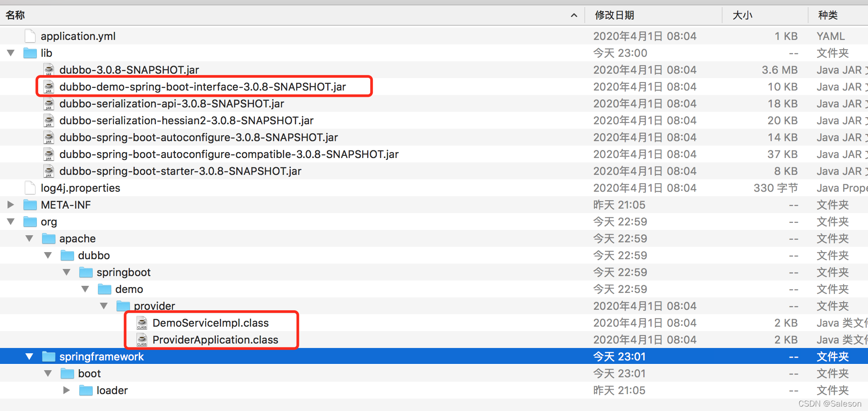This screenshot has width=868, height=411.
Task: Click the org folder icon
Action: pyautogui.click(x=30, y=221)
